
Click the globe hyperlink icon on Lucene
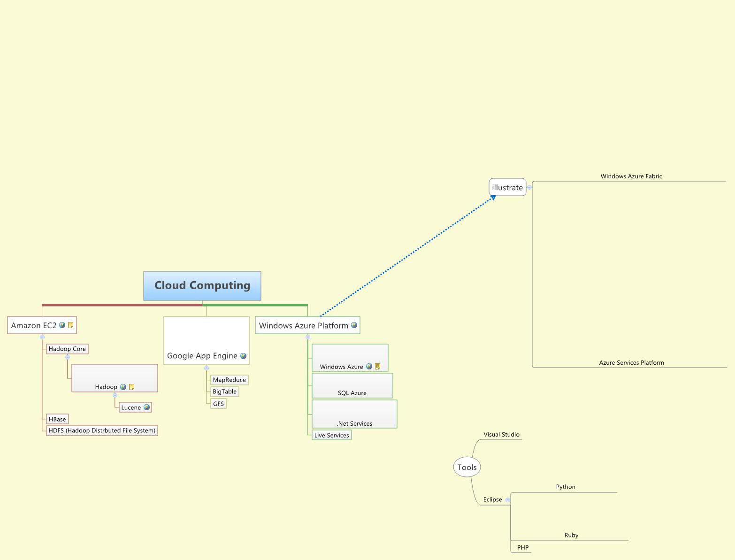coord(147,407)
